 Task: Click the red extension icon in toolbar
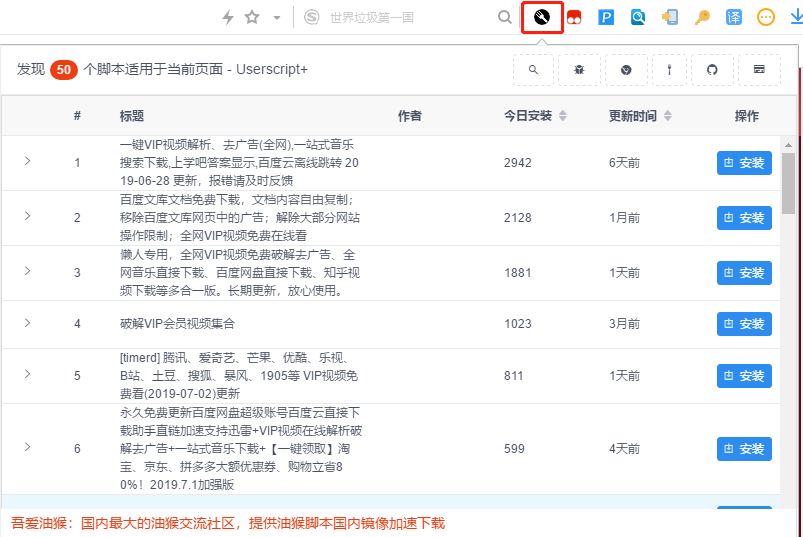(574, 17)
